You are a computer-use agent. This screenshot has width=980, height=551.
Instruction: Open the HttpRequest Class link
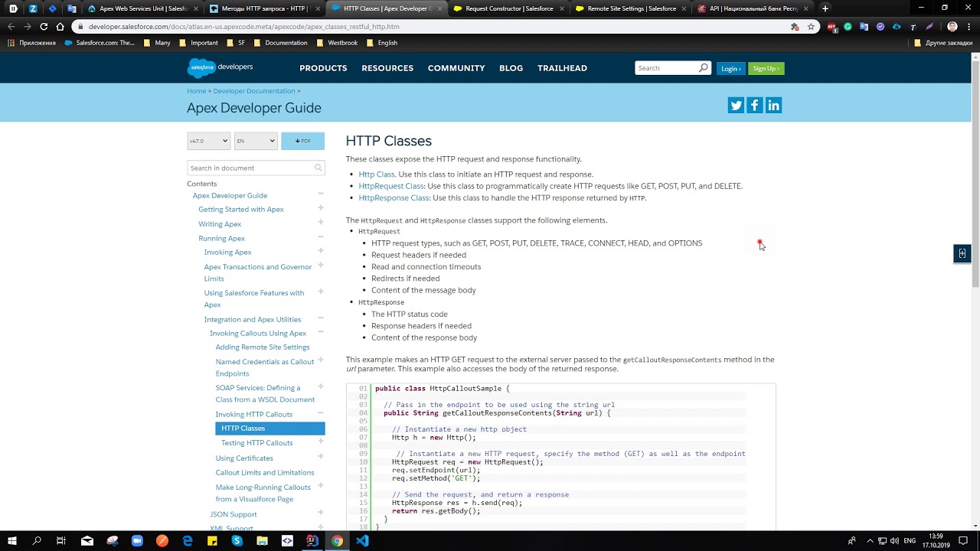tap(391, 186)
